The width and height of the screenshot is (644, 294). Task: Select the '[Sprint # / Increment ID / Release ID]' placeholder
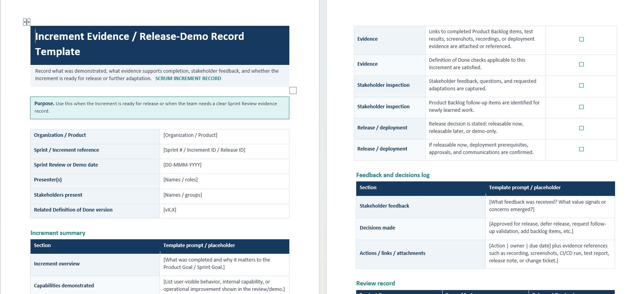click(x=204, y=150)
